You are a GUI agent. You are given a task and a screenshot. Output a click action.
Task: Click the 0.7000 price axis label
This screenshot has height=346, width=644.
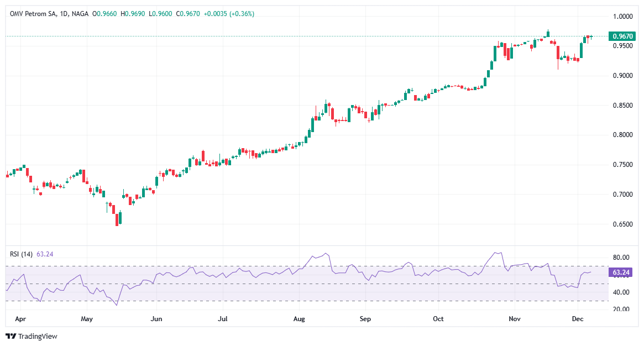click(x=622, y=194)
